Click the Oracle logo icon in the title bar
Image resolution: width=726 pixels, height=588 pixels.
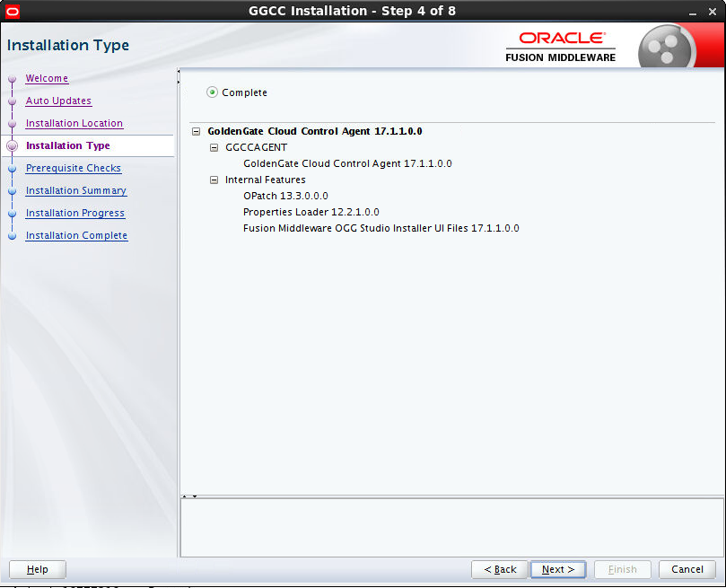[x=11, y=12]
